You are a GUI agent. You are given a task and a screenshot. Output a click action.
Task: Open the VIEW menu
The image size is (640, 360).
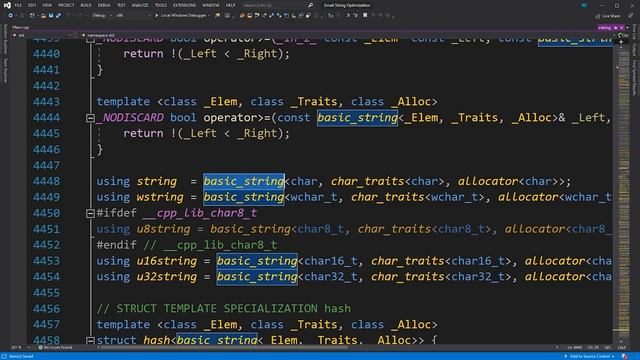[x=47, y=5]
